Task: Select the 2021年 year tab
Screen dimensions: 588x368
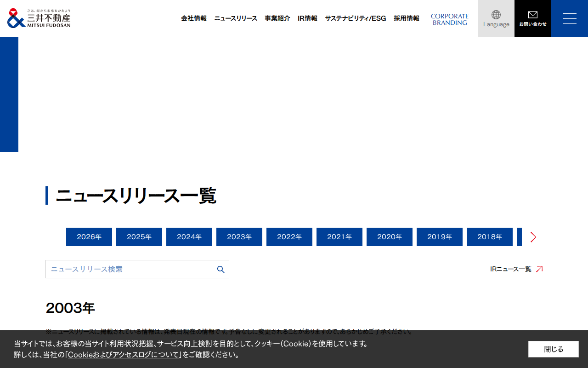Action: click(339, 237)
